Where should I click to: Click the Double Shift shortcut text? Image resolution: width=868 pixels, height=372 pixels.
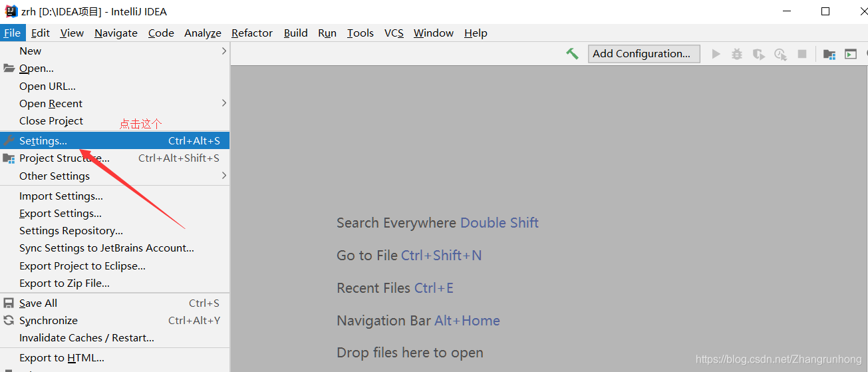click(500, 223)
